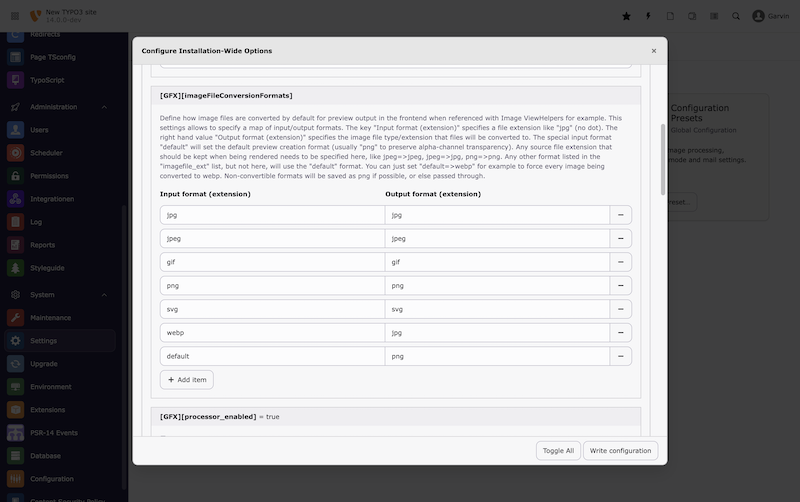Click the output format field for svg

(496, 309)
